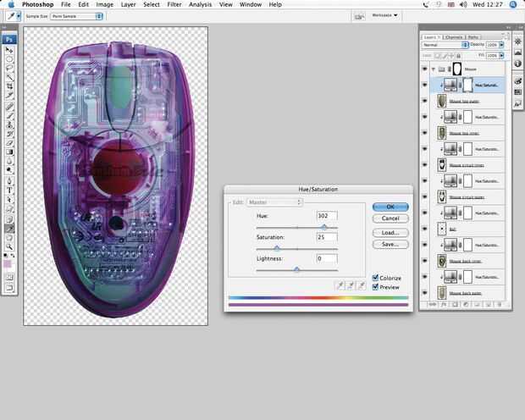Hide the Mouse group layer visibility
Image resolution: width=525 pixels, height=420 pixels.
tap(425, 69)
